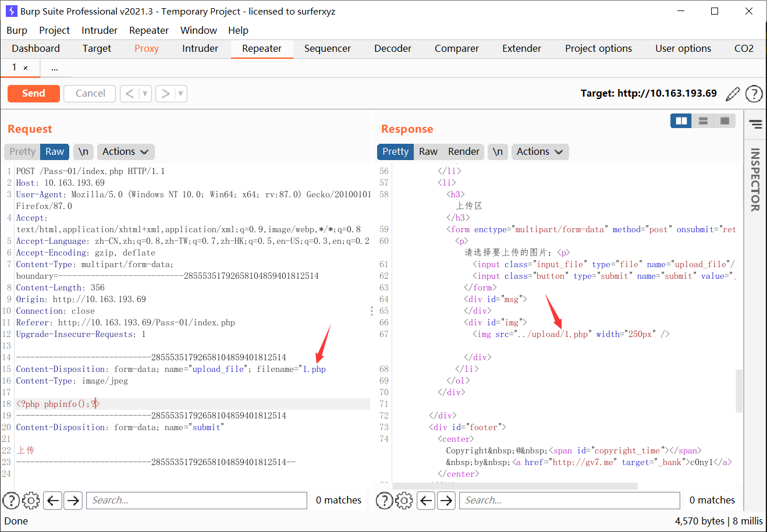Switch to the Intruder tab
Screen dimensions: 767x532
(200, 48)
